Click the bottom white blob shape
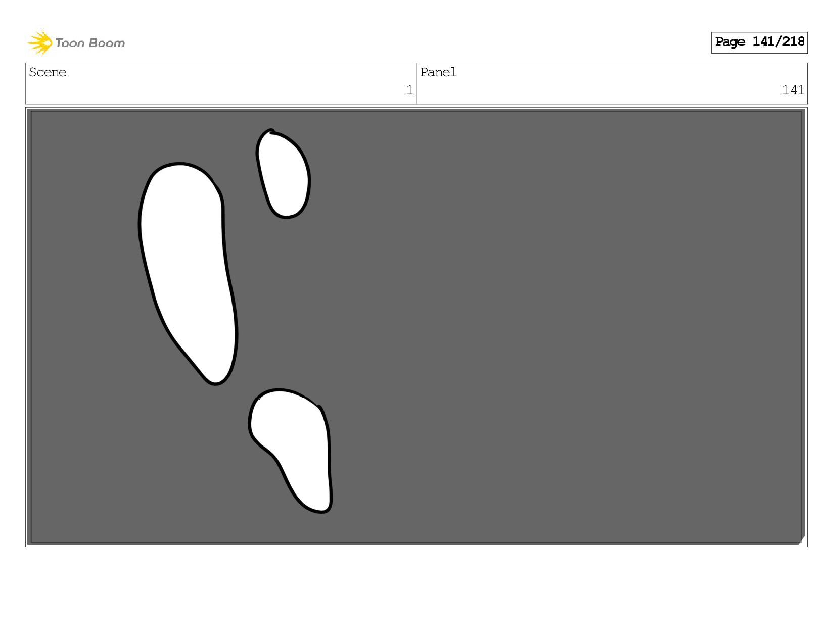 click(x=291, y=450)
